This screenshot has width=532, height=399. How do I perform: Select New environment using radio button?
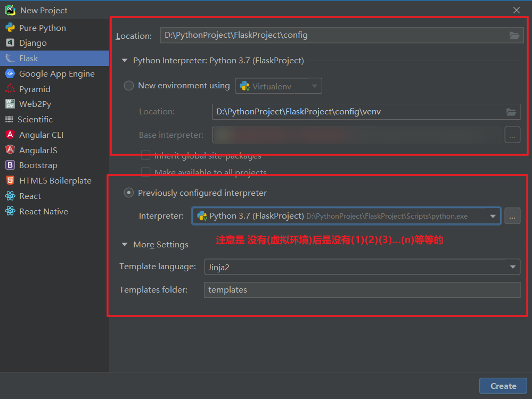(128, 86)
